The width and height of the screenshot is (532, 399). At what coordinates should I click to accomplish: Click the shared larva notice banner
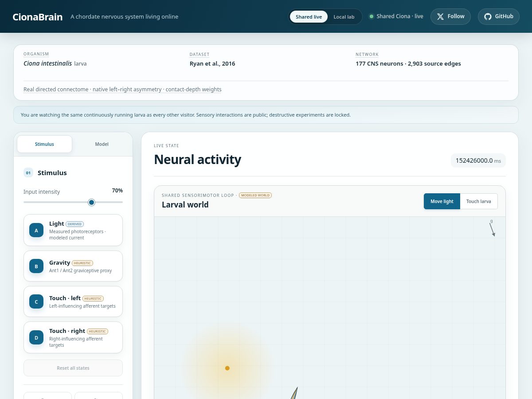266,115
